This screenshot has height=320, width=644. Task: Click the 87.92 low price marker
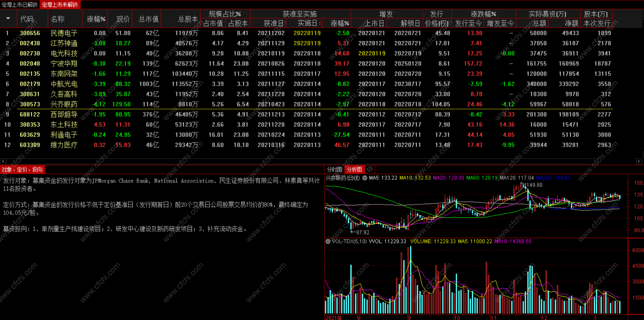362,233
